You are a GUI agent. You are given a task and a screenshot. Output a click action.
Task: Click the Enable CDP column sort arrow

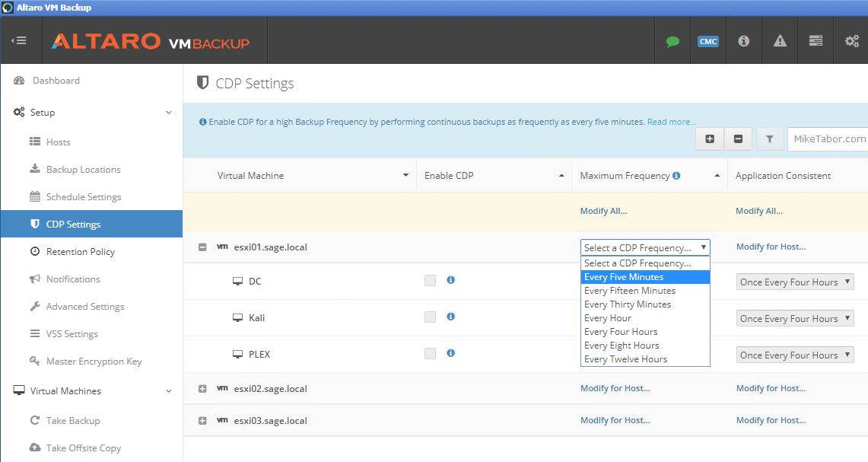point(561,176)
